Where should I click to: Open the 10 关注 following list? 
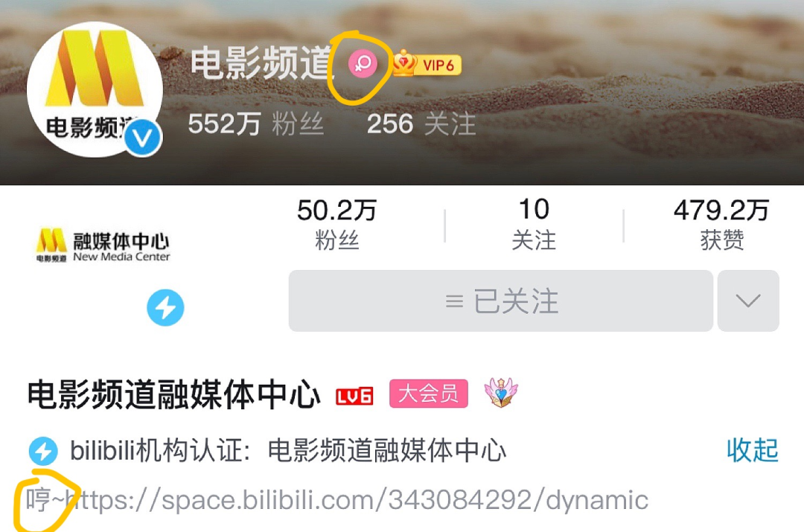click(534, 225)
